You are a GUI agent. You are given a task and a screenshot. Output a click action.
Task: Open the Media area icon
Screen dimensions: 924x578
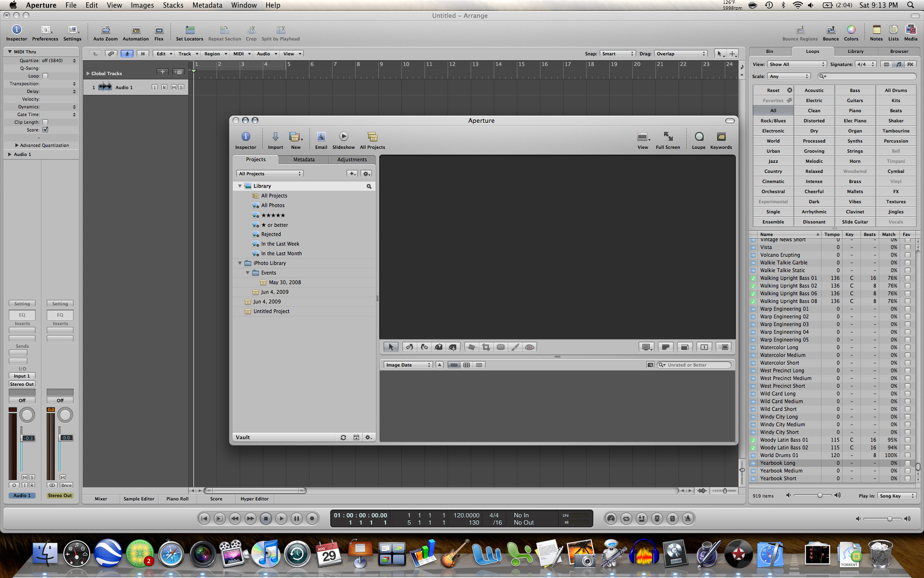point(911,33)
